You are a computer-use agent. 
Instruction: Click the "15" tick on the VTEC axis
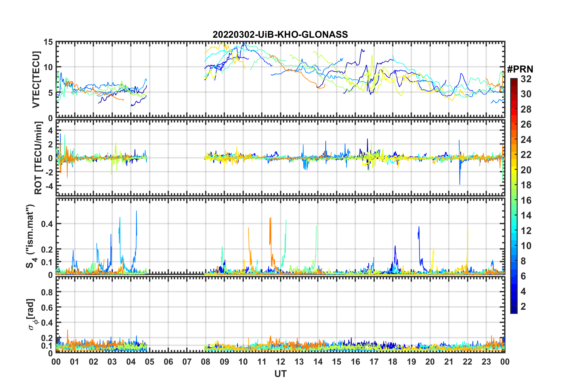coord(48,42)
